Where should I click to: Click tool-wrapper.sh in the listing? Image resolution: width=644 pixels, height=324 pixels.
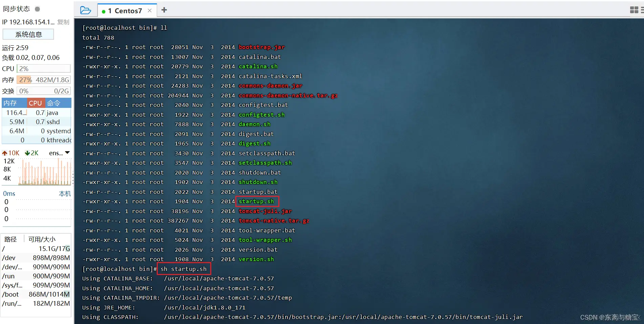(265, 240)
